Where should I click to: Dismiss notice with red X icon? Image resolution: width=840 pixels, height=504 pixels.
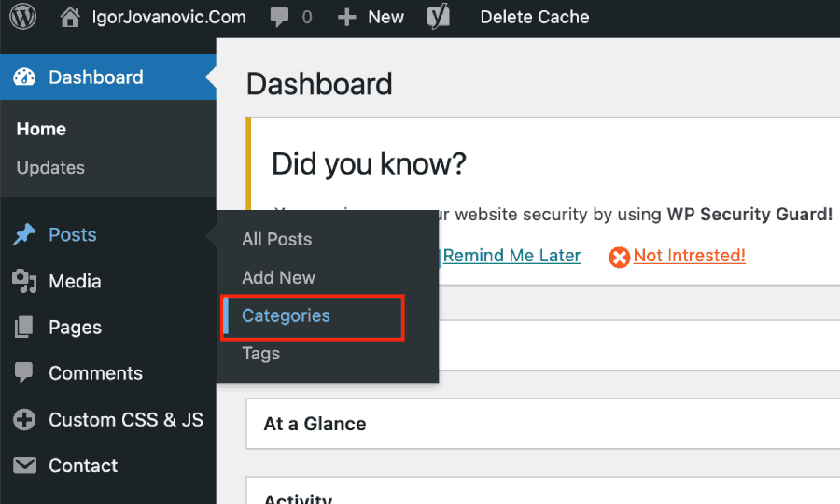619,257
